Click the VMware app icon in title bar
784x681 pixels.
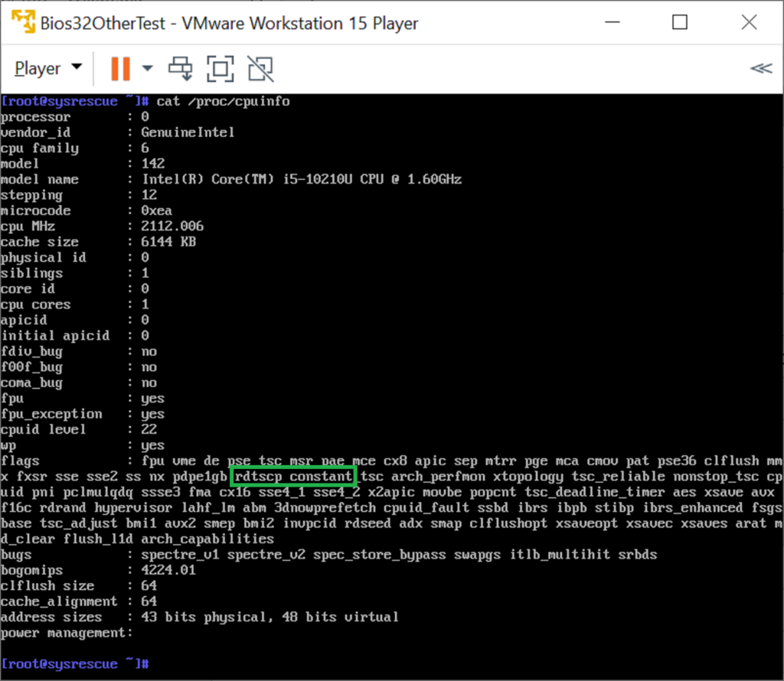(24, 23)
